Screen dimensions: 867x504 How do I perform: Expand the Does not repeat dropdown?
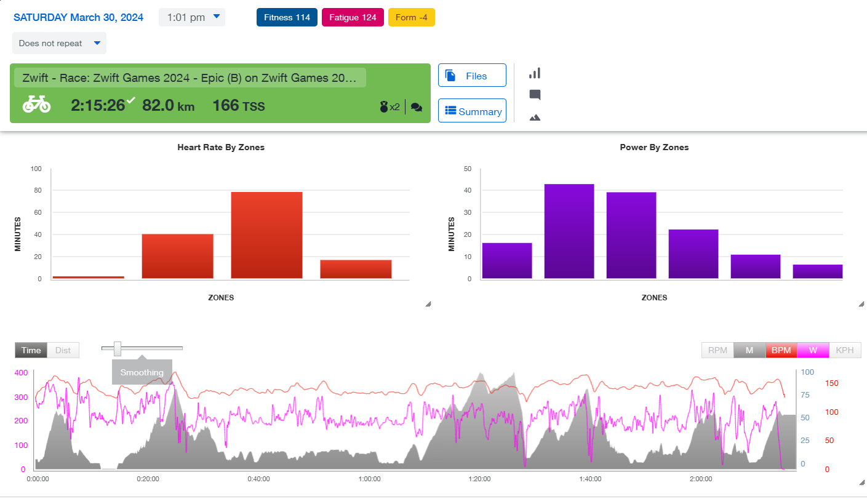click(59, 43)
